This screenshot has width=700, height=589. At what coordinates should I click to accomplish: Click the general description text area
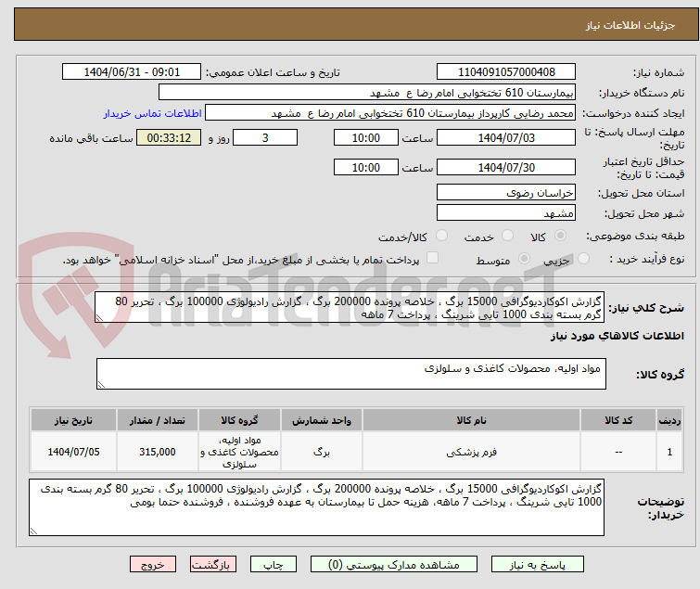(x=350, y=308)
